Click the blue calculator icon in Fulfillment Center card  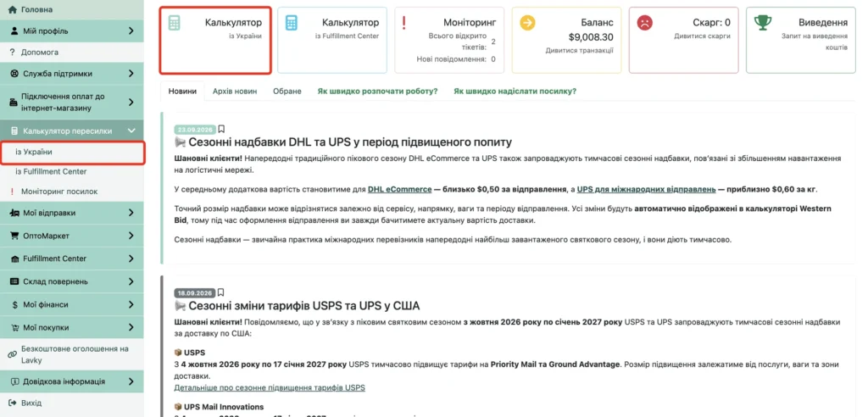[x=292, y=23]
